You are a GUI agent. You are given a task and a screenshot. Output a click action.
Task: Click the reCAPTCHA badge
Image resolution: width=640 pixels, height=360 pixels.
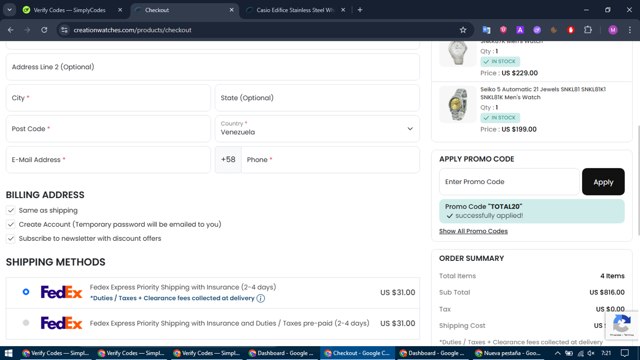(622, 325)
